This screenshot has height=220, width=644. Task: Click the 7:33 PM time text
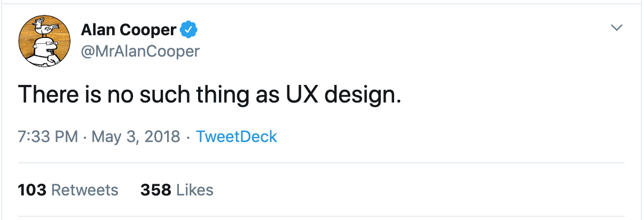[x=48, y=137]
